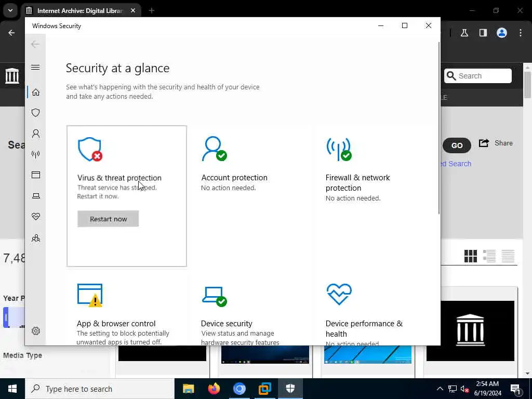
Task: Open the Windows Start menu
Action: click(12, 389)
